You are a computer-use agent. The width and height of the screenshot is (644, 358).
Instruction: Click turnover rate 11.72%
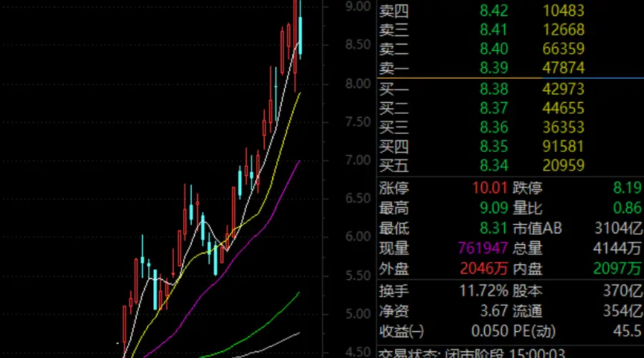484,291
